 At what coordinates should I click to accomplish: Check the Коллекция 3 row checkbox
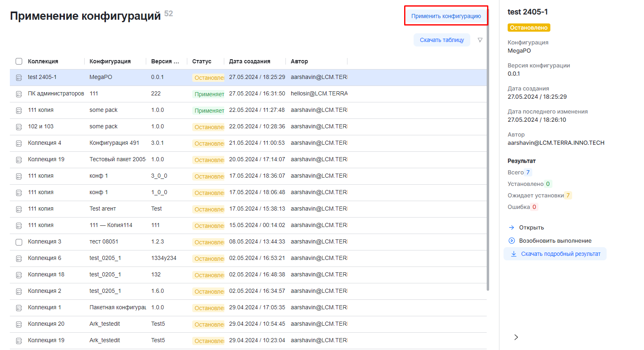pyautogui.click(x=19, y=242)
